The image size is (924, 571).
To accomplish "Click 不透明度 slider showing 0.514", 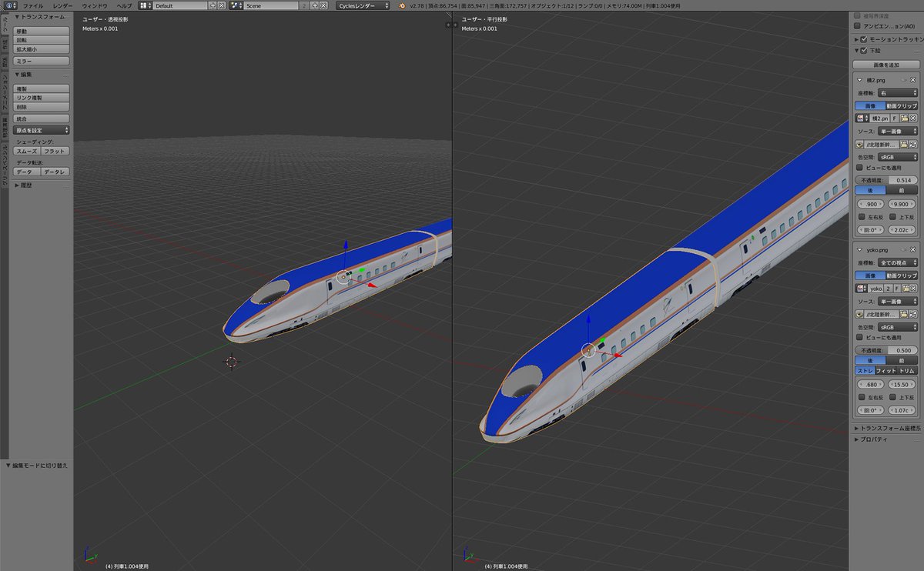I will [887, 179].
